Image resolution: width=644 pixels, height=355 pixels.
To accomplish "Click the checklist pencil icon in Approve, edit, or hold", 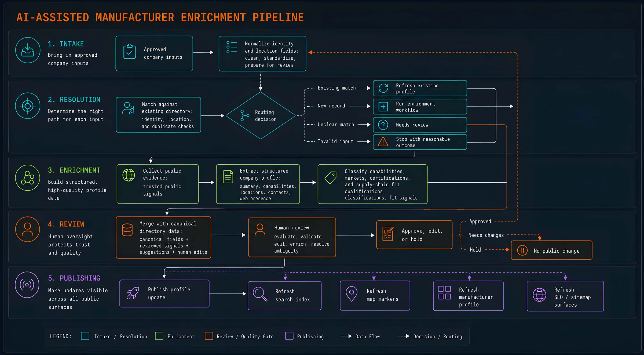I will 388,234.
